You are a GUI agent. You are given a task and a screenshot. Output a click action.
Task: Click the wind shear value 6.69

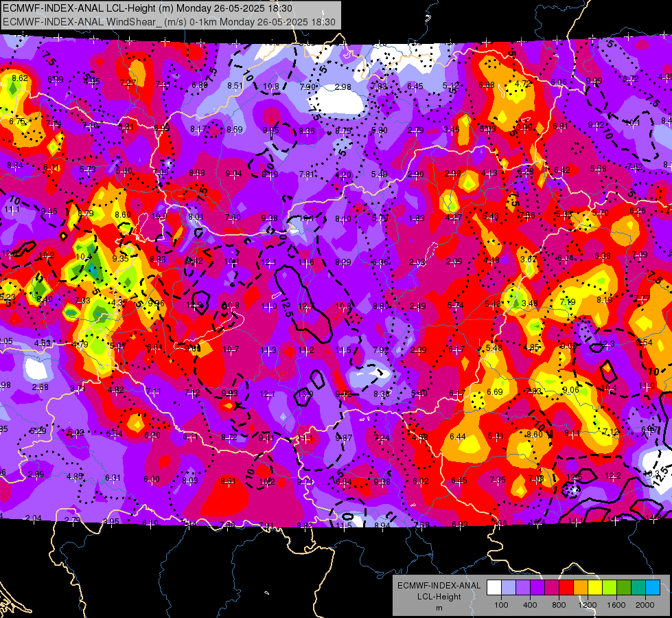click(x=495, y=392)
